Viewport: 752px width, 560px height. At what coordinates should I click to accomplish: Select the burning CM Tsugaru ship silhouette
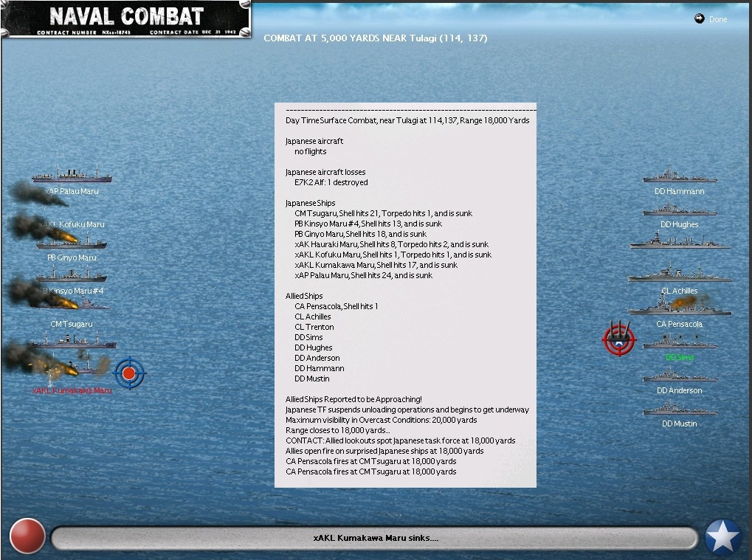pyautogui.click(x=72, y=303)
